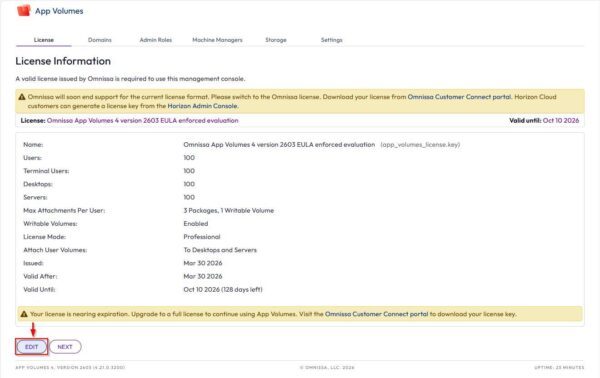Click the Omnissa, LLC copyright footer text
Screen dimensions: 600x378
(x=327, y=368)
